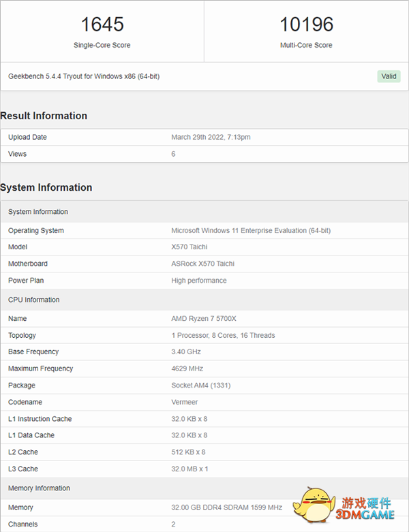
Task: Click the Result Information heading
Action: (44, 116)
